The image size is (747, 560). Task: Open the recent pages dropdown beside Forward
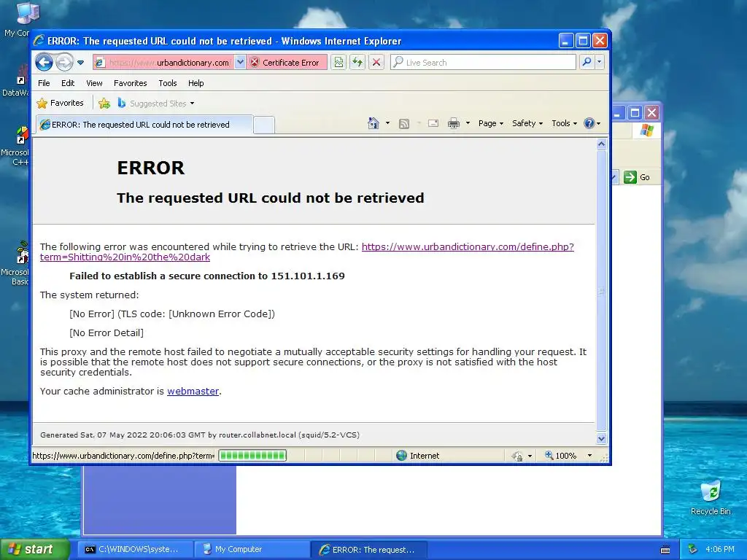pos(80,63)
